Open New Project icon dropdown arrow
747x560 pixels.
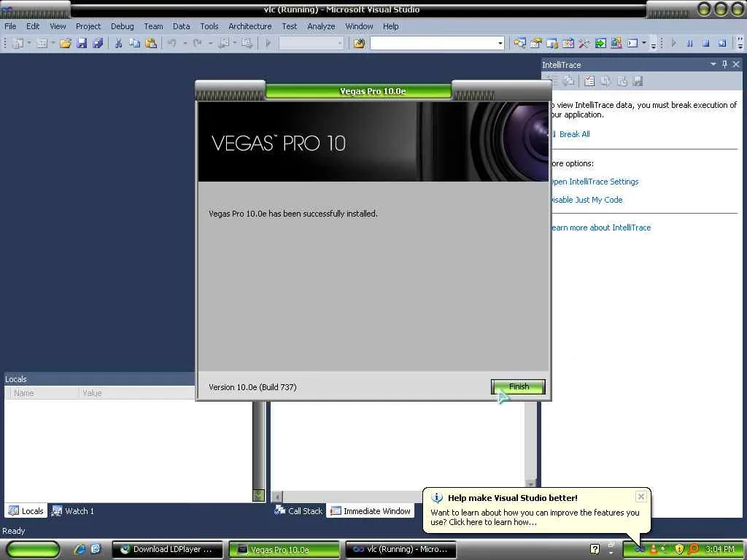point(29,43)
